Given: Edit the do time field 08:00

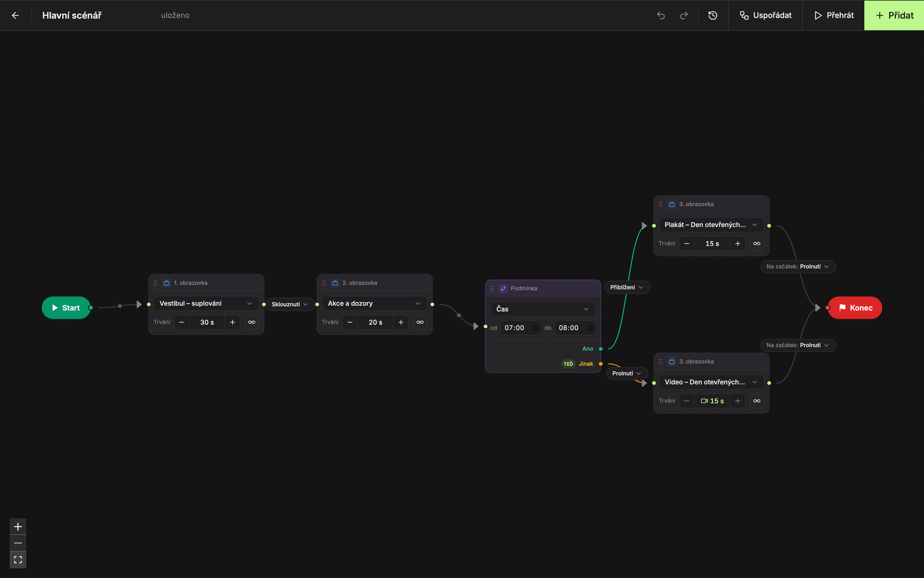Looking at the screenshot, I should coord(575,328).
